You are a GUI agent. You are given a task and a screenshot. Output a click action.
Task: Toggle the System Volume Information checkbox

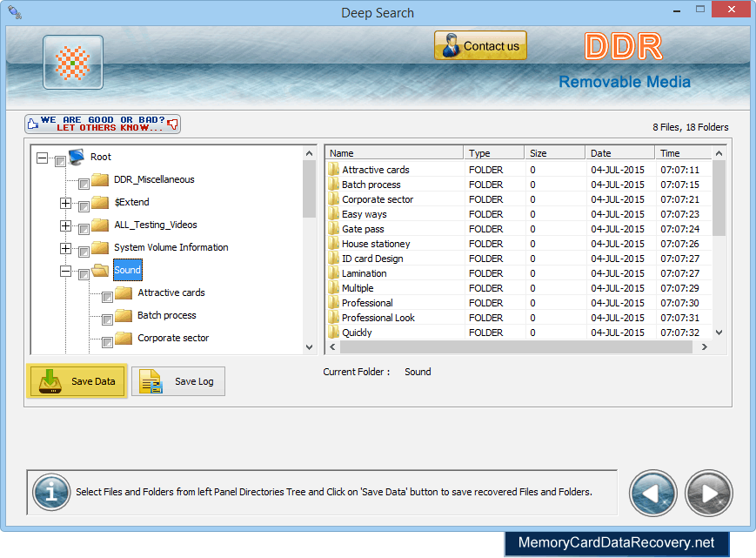[84, 252]
